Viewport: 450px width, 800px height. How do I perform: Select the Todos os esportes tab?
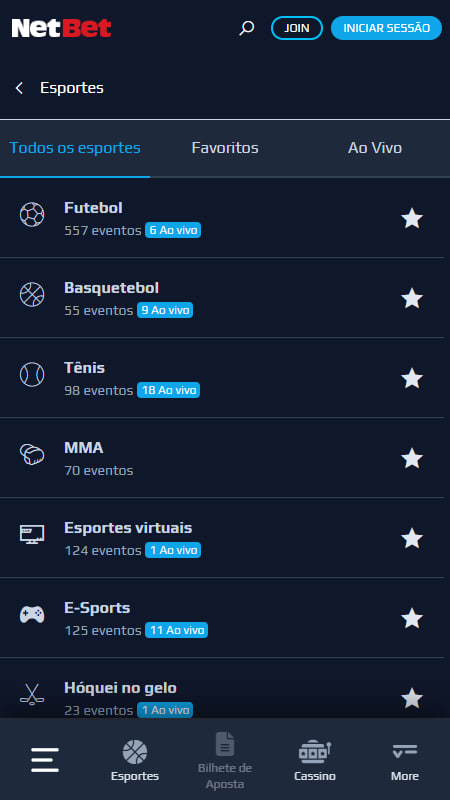point(75,148)
